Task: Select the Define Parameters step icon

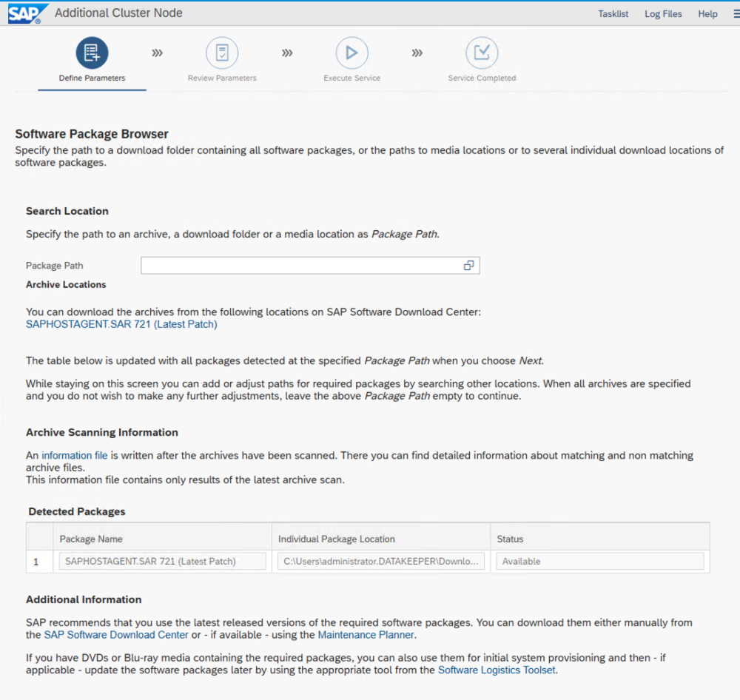Action: pos(92,53)
